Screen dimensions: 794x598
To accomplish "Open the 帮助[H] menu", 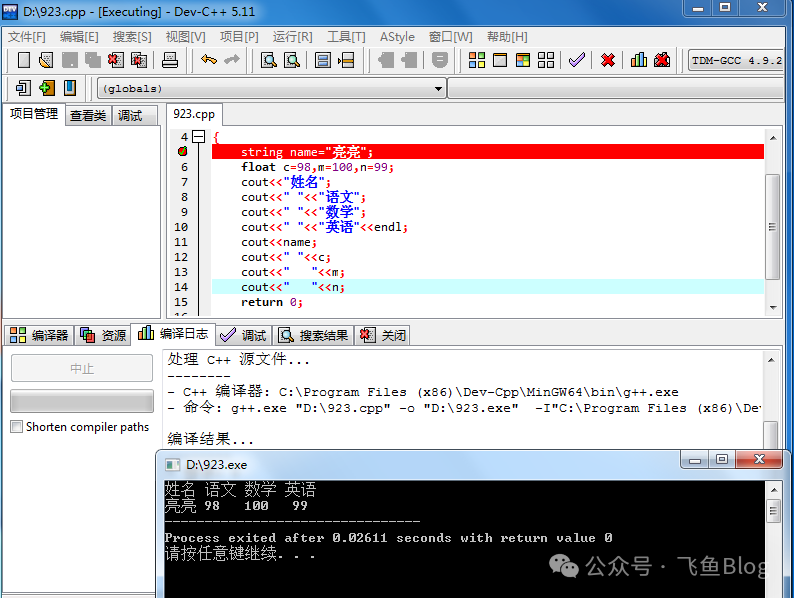I will tap(507, 37).
